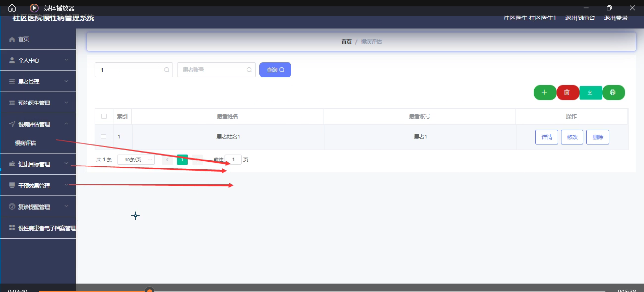The image size is (644, 292).
Task: Click the person icon beside 个人中心
Action: click(12, 60)
